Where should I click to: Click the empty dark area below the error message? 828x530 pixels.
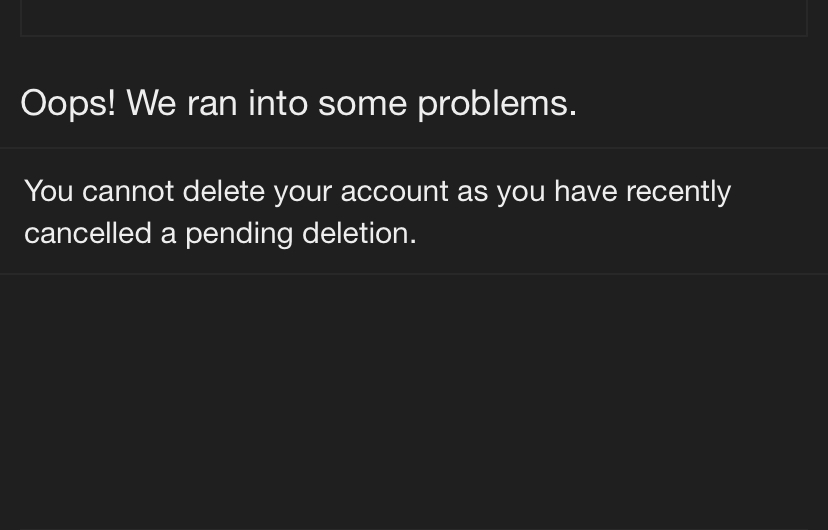click(414, 400)
